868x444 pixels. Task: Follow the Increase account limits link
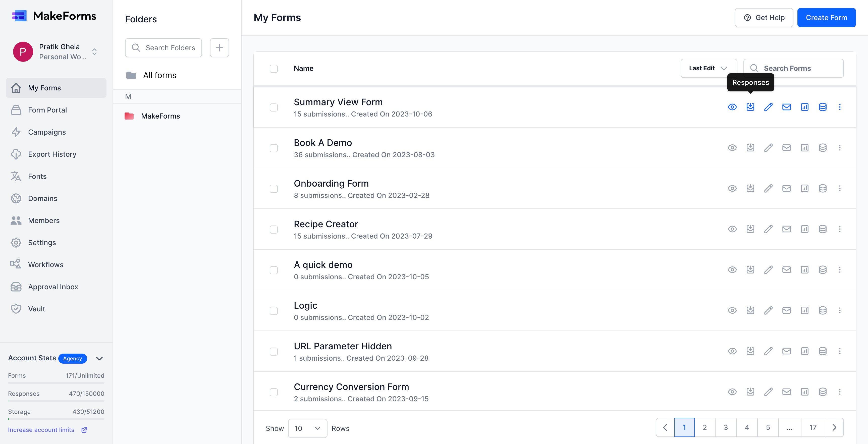(x=47, y=430)
